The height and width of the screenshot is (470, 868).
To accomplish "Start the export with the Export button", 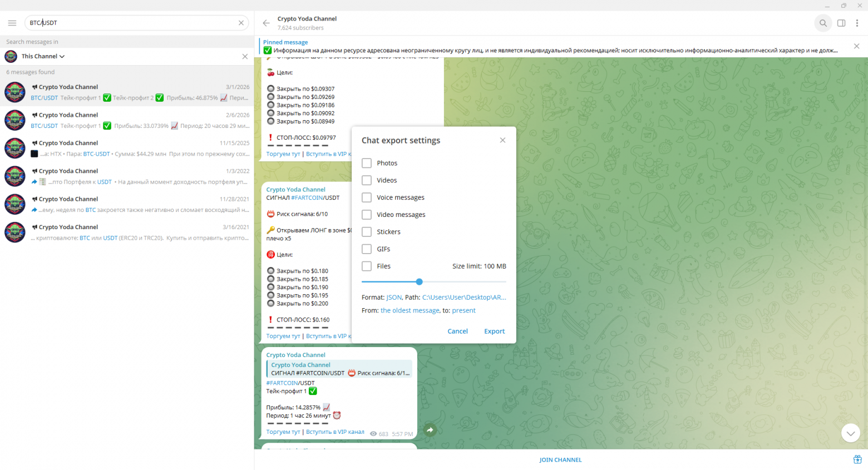I will pyautogui.click(x=494, y=331).
